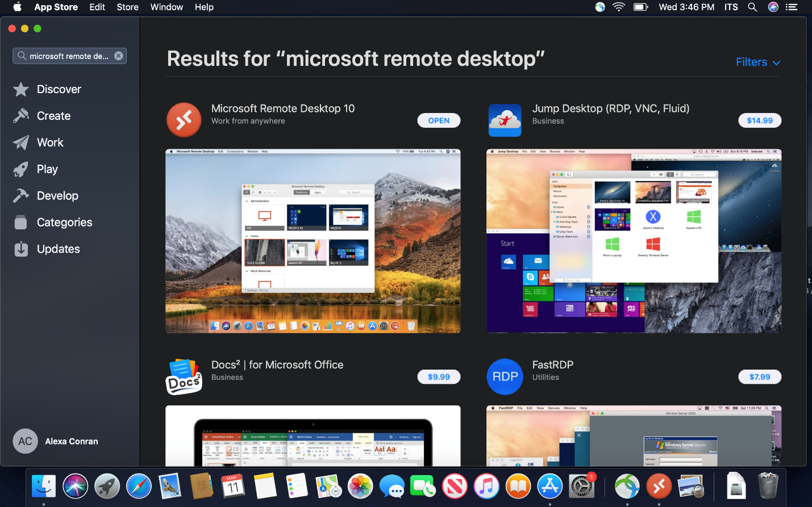
Task: Open Wi-Fi status in menu bar
Action: pos(619,7)
